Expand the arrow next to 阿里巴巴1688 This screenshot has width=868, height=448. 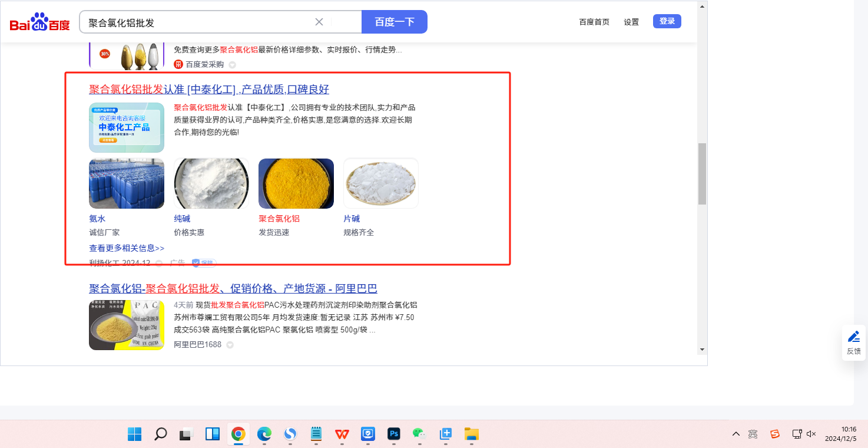pyautogui.click(x=230, y=345)
